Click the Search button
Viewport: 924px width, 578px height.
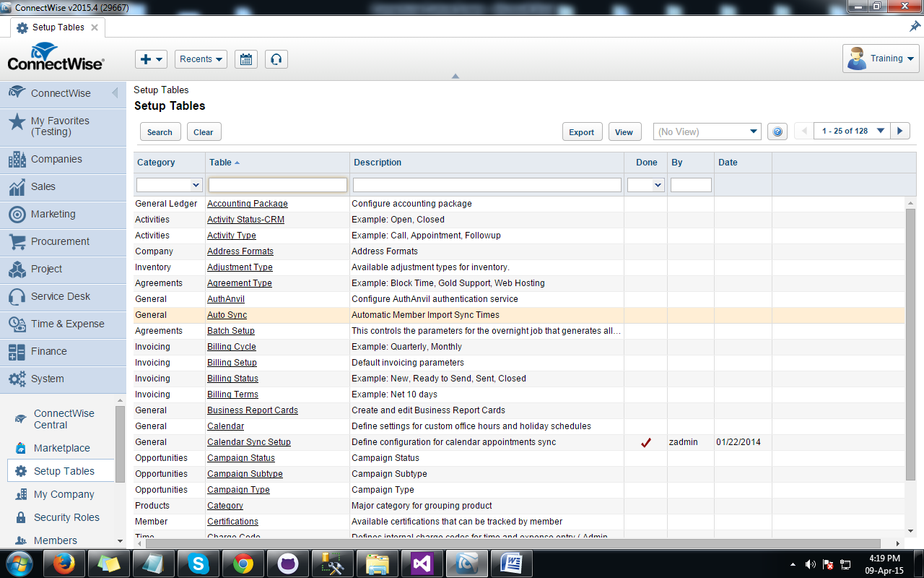pyautogui.click(x=160, y=131)
